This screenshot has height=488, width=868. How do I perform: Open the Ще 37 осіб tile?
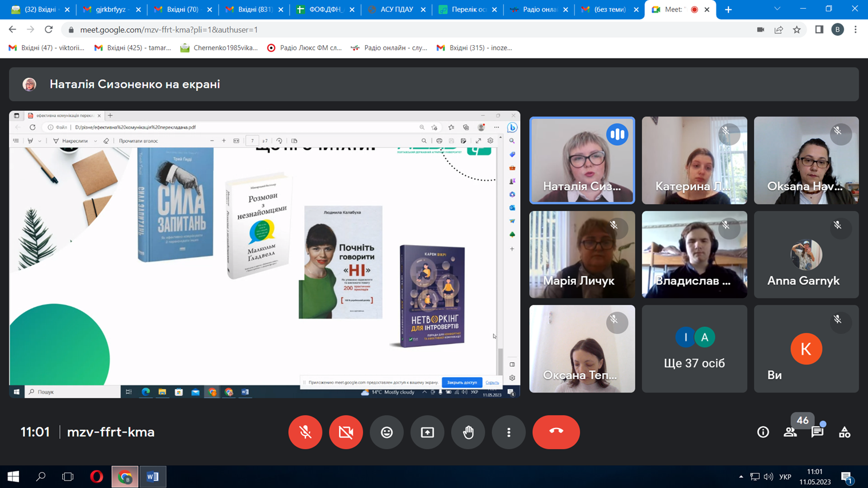[694, 349]
